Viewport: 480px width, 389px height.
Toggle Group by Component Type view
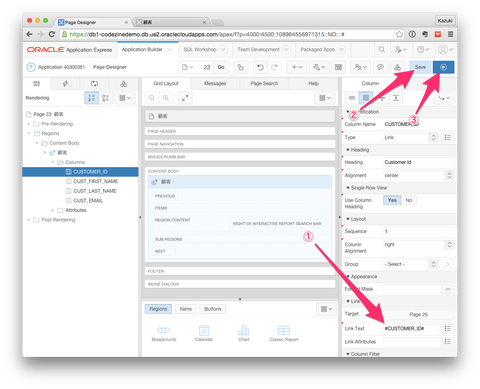pos(105,98)
